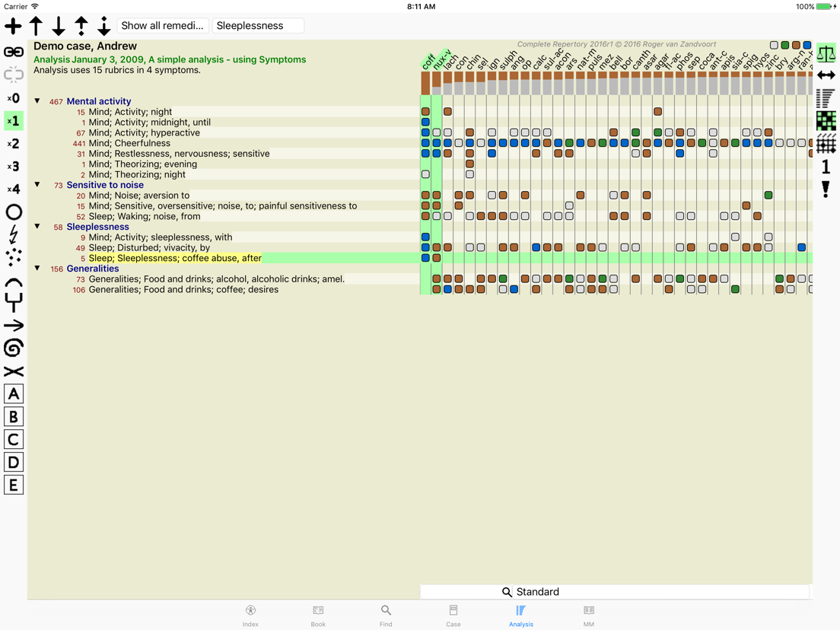Set weight to x2
This screenshot has height=630, width=840.
14,144
